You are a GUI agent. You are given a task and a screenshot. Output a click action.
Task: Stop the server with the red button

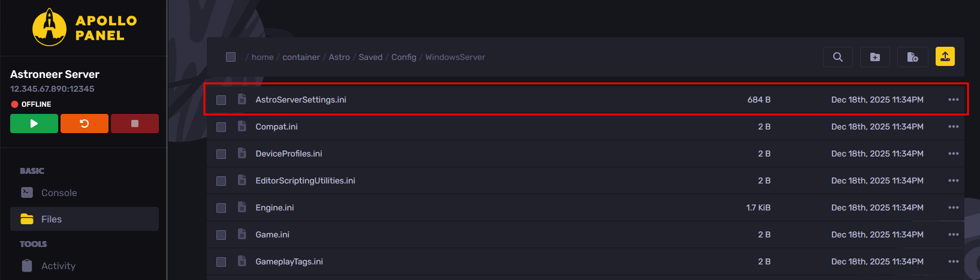coord(135,124)
